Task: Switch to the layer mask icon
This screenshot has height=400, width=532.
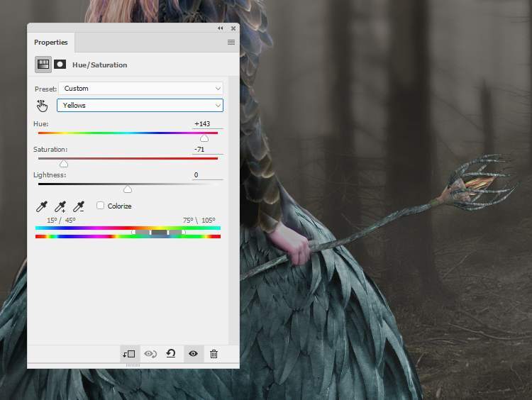Action: [x=60, y=65]
